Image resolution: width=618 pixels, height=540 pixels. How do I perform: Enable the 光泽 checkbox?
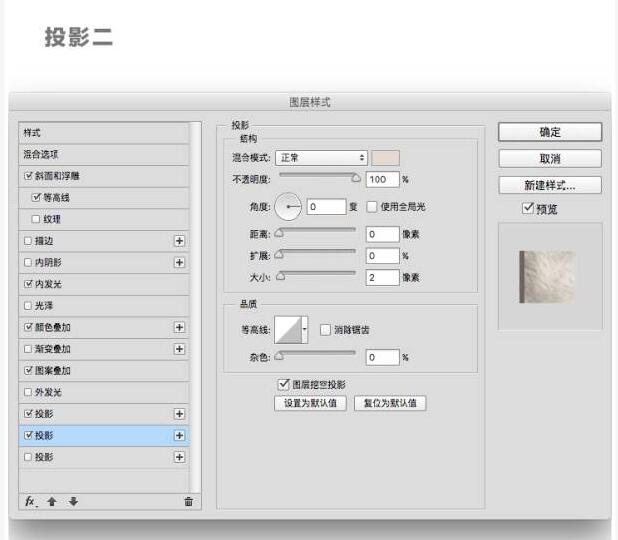[x=28, y=306]
